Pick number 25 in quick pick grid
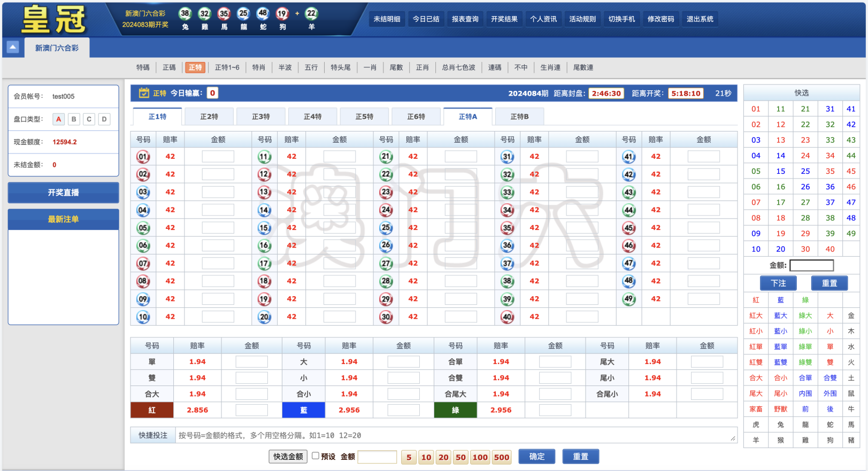The image size is (868, 471). (805, 171)
